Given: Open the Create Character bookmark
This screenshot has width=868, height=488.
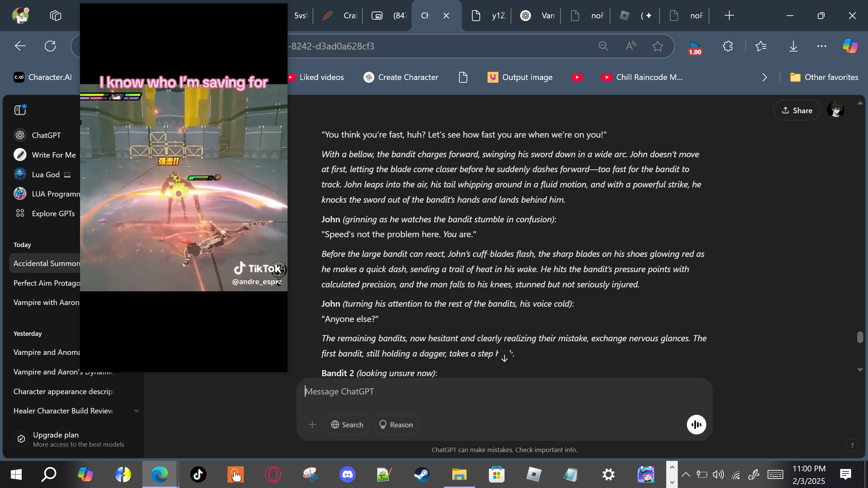Looking at the screenshot, I should click(401, 77).
